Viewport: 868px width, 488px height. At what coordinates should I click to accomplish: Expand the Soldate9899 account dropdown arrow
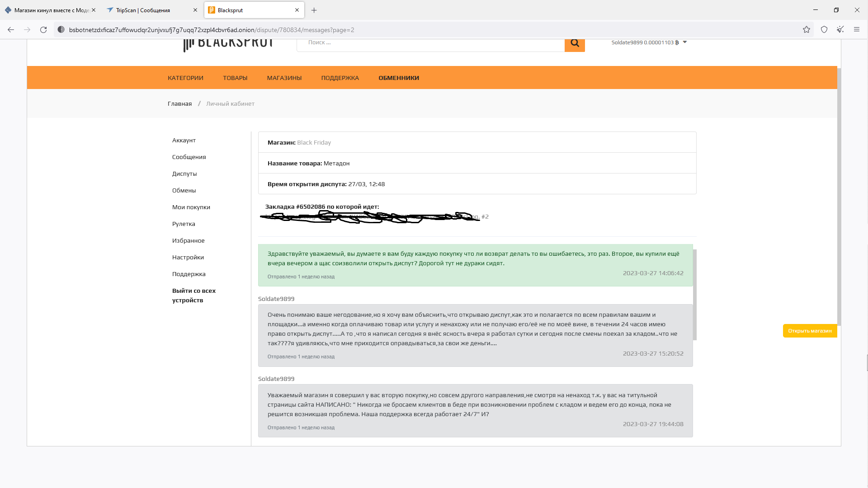685,42
